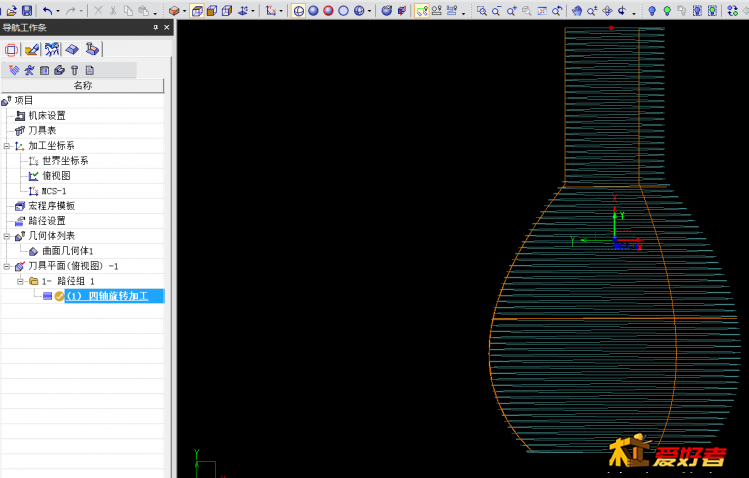Screen dimensions: 749x478
Task: Toggle the highlighted green object light-bulb icon
Action: pyautogui.click(x=421, y=11)
